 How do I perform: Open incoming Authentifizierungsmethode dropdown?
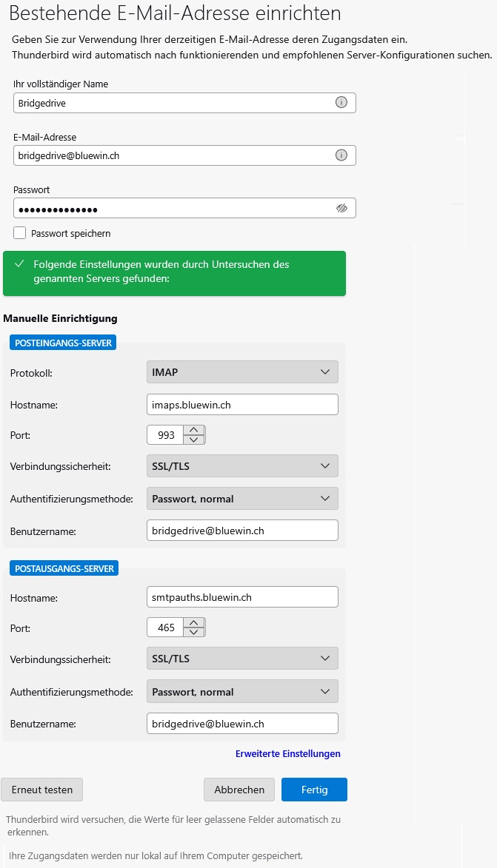tap(242, 499)
